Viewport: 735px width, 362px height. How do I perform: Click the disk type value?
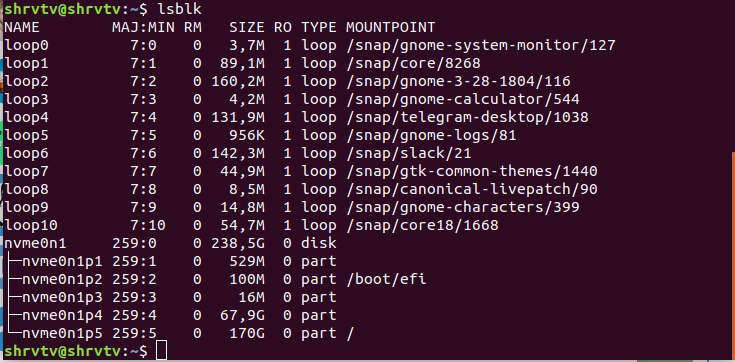click(x=319, y=243)
